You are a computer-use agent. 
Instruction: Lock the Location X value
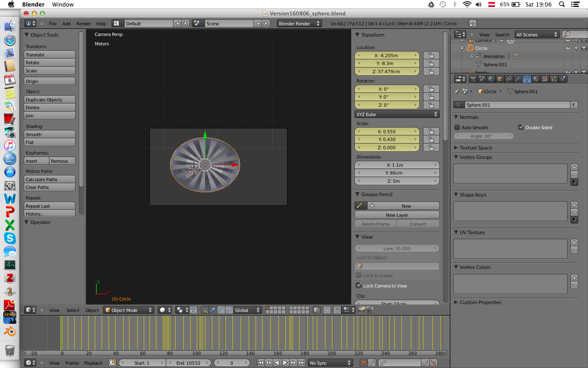431,55
